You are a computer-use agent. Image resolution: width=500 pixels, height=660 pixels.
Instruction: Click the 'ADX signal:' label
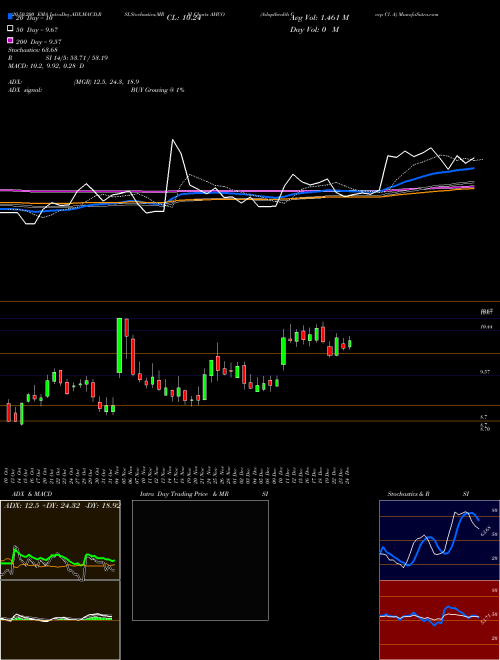25,90
